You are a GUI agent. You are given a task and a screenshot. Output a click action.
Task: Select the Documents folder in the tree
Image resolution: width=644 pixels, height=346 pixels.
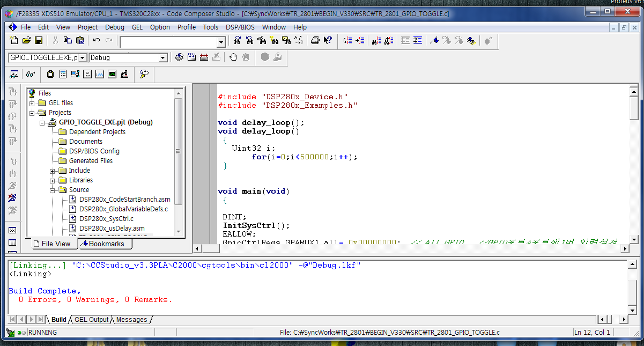[86, 142]
